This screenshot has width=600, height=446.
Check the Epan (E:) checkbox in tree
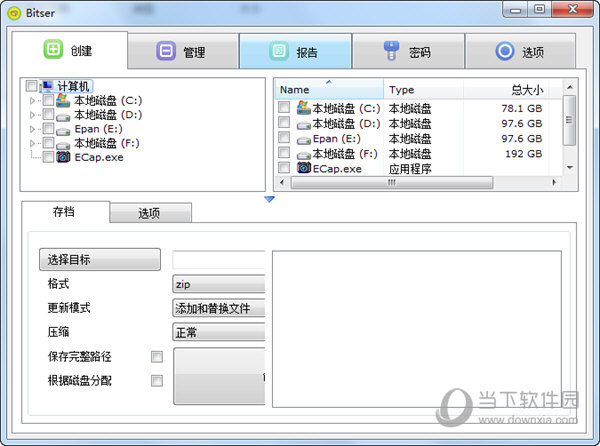(48, 128)
